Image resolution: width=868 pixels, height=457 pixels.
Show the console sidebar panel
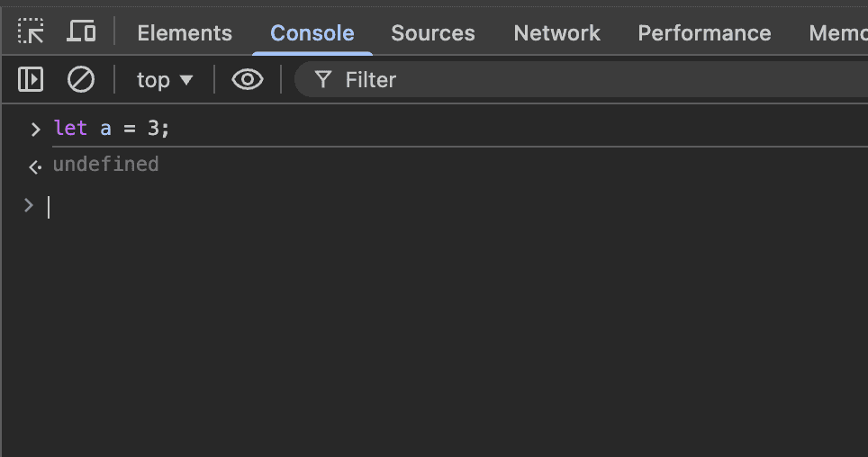[32, 80]
